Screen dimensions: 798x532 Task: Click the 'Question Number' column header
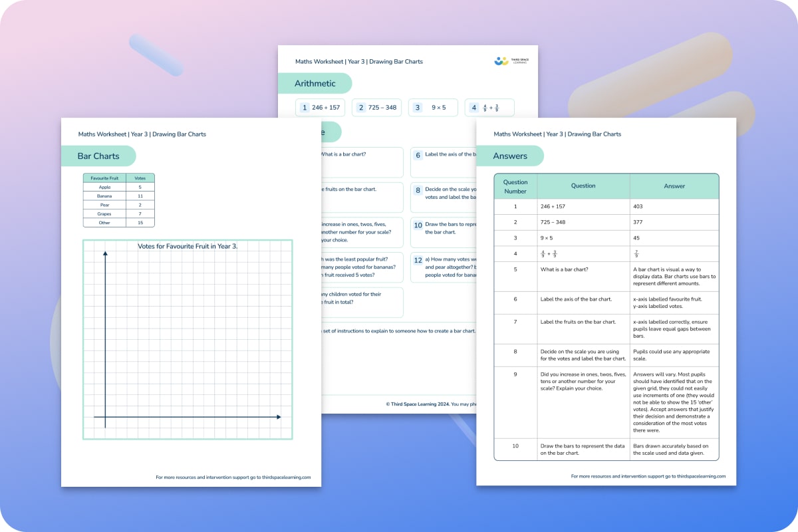tap(515, 186)
